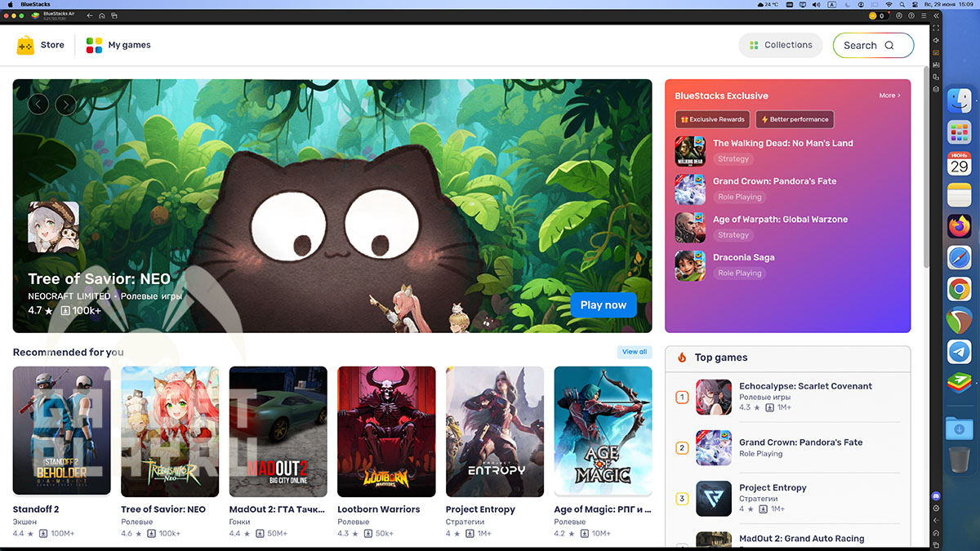Image resolution: width=980 pixels, height=551 pixels.
Task: Click the BlueStacks home icon
Action: click(x=101, y=16)
